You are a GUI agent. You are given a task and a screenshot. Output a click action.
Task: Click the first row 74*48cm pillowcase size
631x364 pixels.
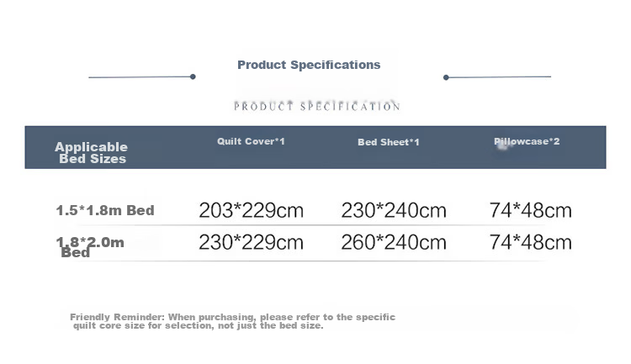(x=530, y=210)
